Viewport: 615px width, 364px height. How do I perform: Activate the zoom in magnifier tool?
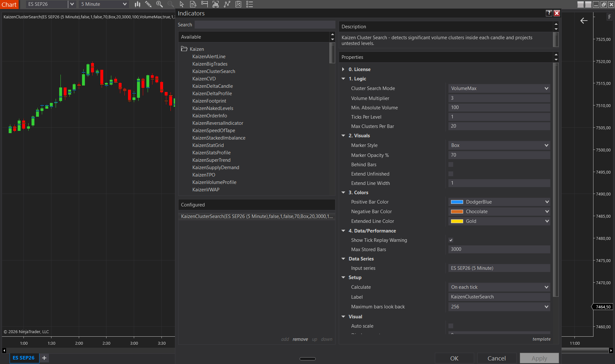(x=159, y=4)
